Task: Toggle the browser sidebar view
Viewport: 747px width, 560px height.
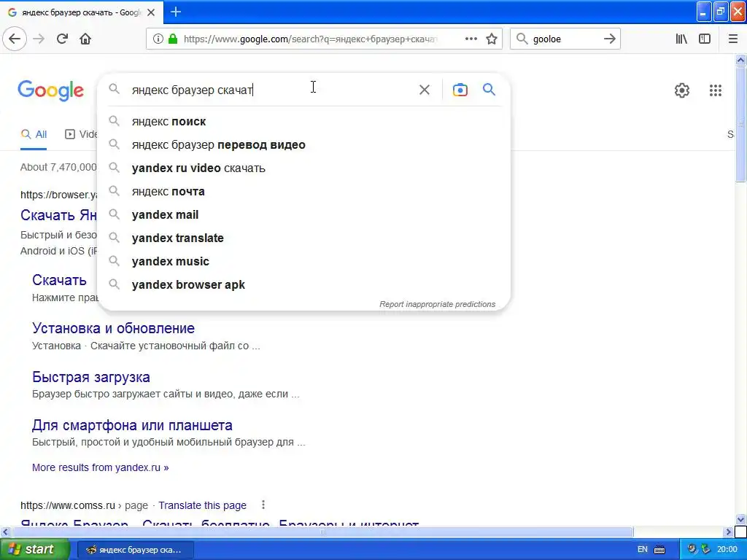Action: pos(705,39)
